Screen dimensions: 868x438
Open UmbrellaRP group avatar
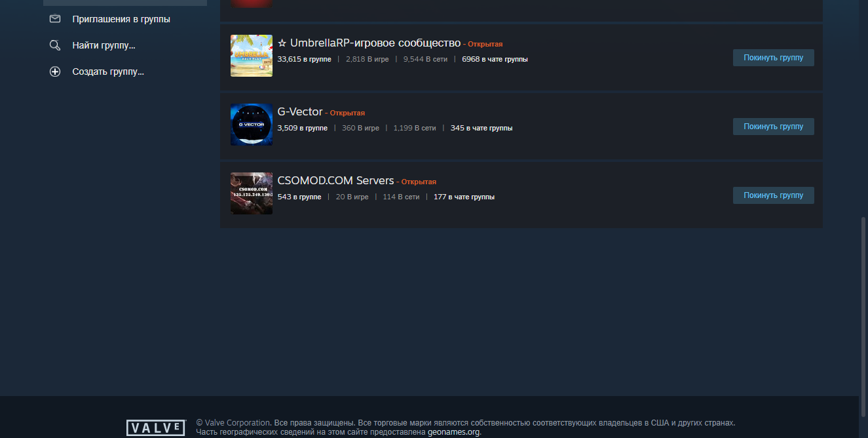(252, 56)
